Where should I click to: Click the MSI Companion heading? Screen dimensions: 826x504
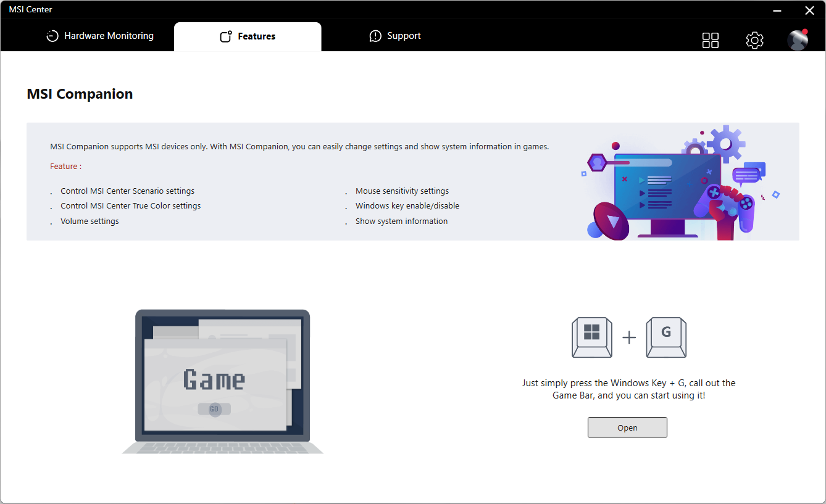80,94
